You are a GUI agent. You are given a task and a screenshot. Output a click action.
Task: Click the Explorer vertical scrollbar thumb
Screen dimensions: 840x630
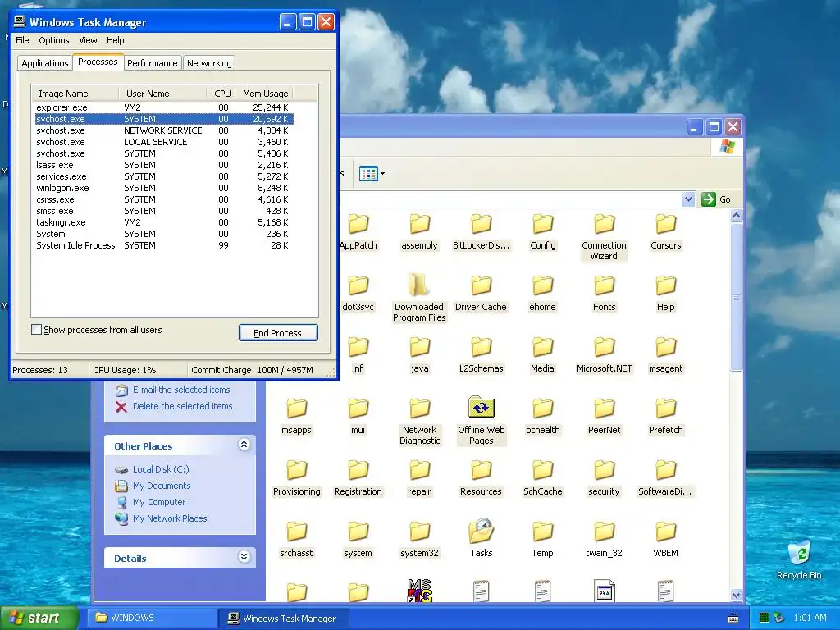(736, 297)
